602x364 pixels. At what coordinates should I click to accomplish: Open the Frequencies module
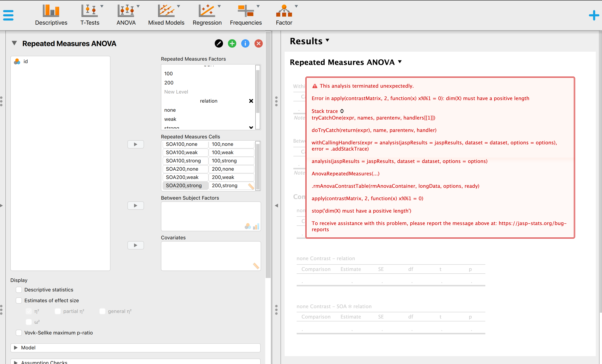pyautogui.click(x=246, y=15)
